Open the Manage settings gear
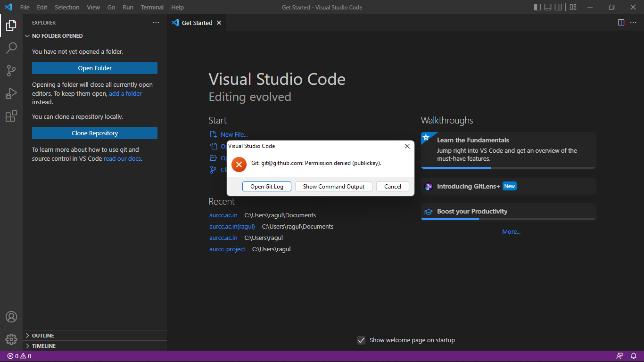This screenshot has height=362, width=644. pos(11,339)
